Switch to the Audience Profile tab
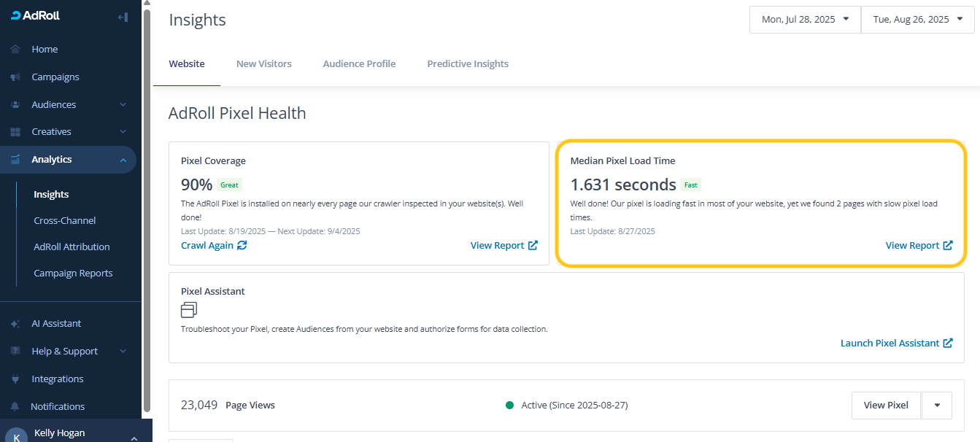The image size is (980, 442). coord(359,64)
